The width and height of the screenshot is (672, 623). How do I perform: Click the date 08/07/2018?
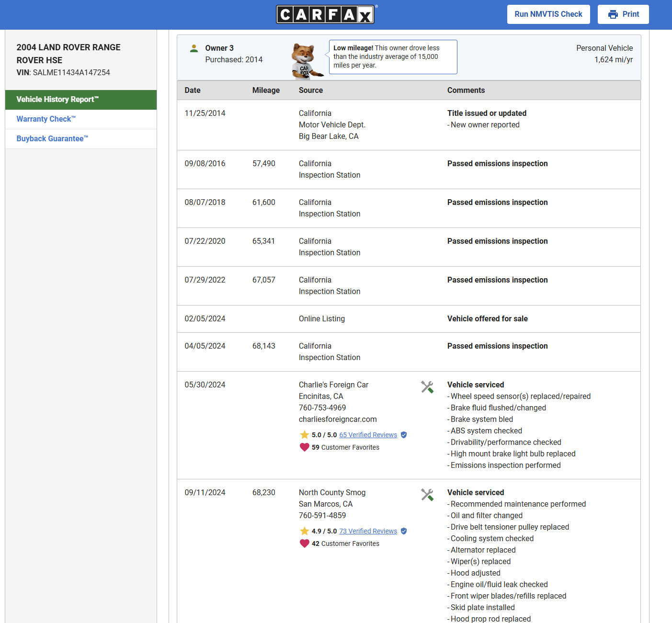click(205, 203)
